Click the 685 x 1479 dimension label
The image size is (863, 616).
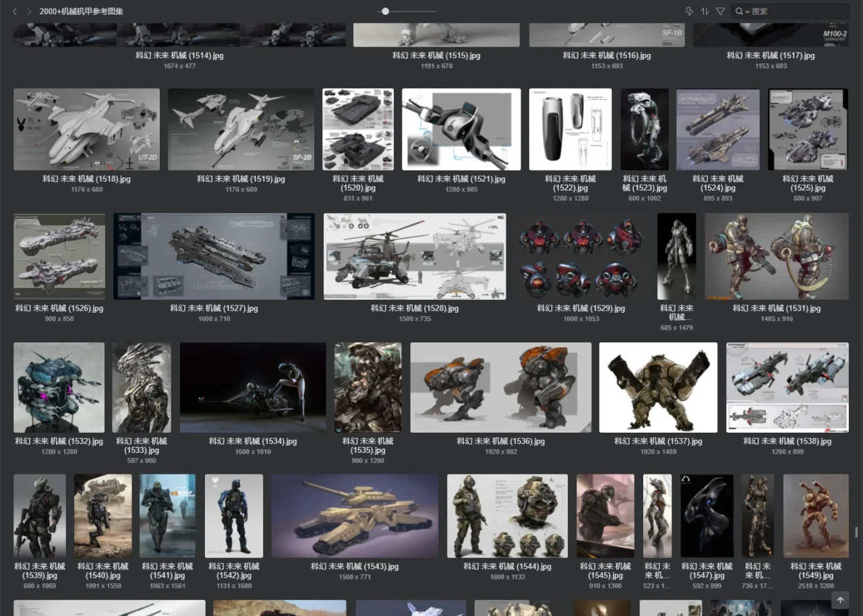pos(676,328)
